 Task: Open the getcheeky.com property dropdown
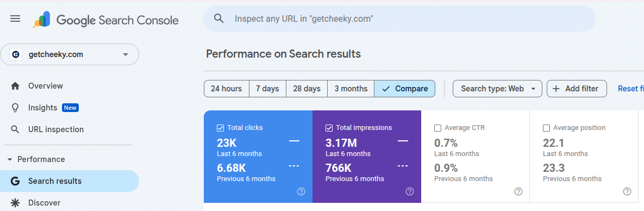tap(70, 54)
